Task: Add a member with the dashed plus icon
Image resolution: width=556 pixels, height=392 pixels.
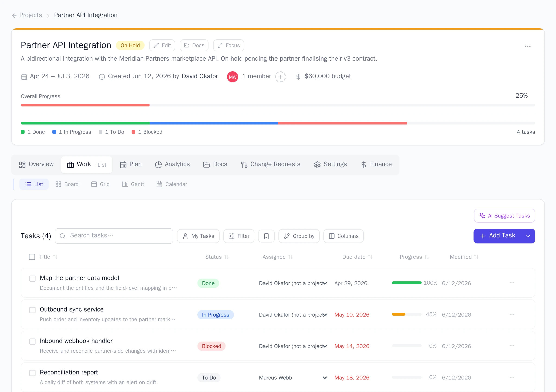Action: (280, 77)
